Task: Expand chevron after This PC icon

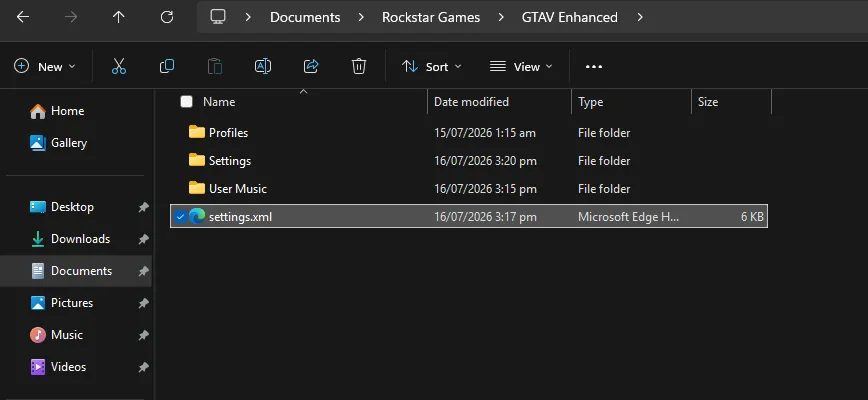Action: (x=248, y=17)
